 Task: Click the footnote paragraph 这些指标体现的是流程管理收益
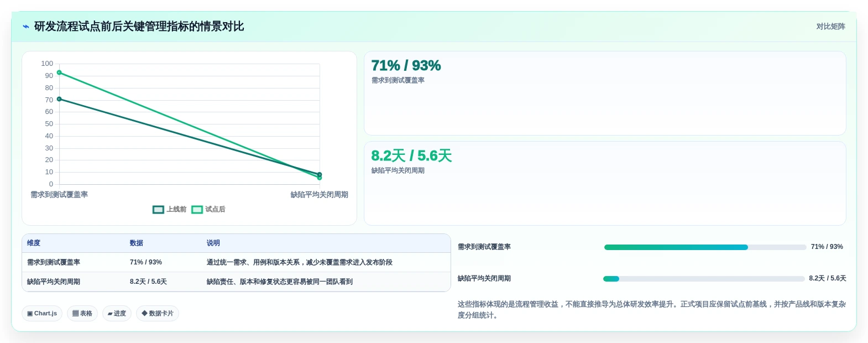[652, 310]
